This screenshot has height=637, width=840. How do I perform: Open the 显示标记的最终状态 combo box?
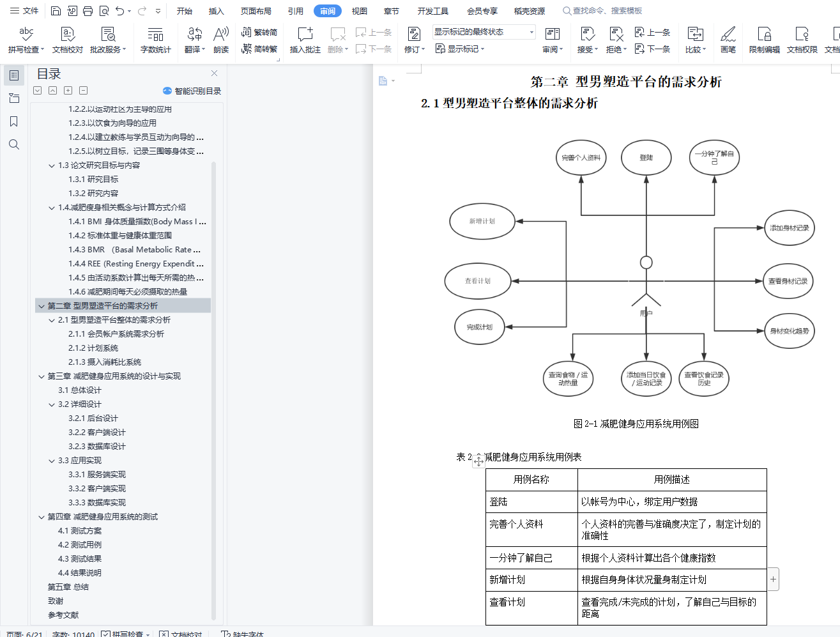click(x=484, y=32)
